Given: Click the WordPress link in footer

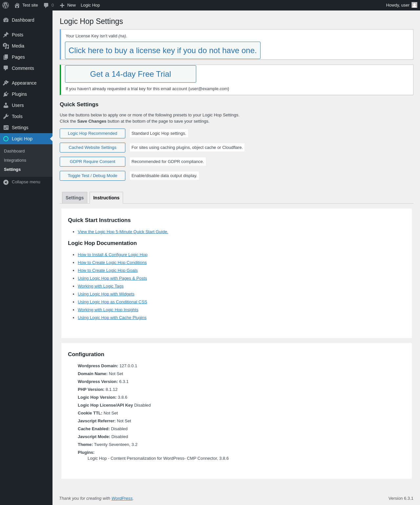Looking at the screenshot, I should pos(122,498).
